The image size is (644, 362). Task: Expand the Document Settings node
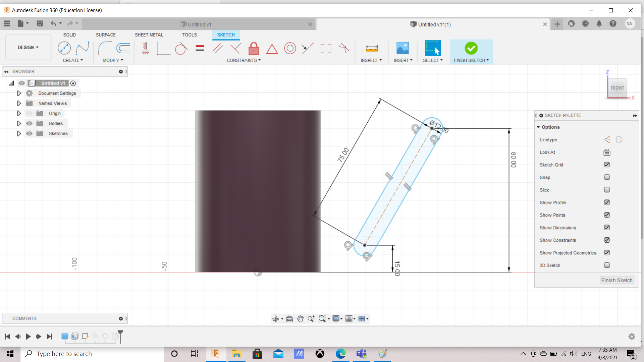pyautogui.click(x=19, y=93)
